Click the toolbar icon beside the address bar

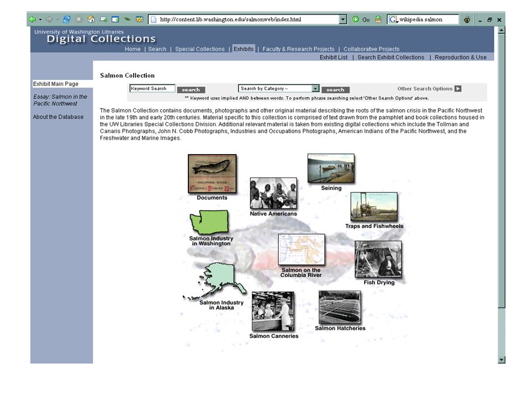[140, 19]
